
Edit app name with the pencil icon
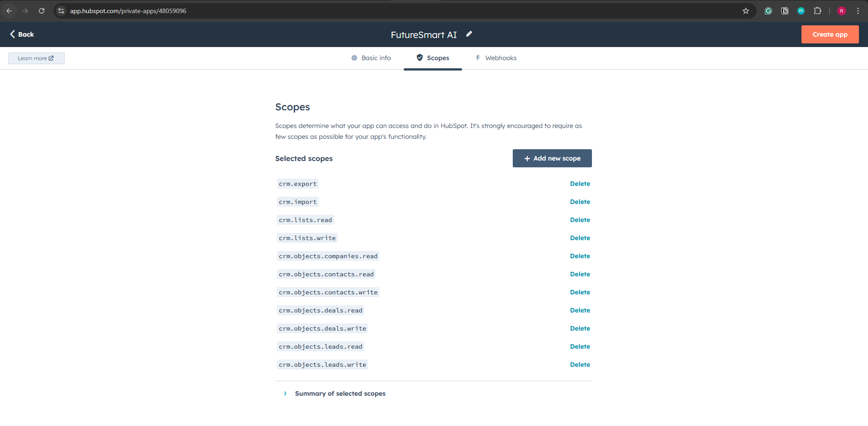coord(469,34)
